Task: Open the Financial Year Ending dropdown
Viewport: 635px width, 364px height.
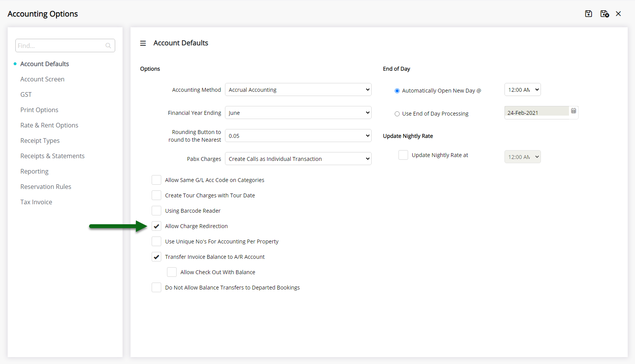Action: pyautogui.click(x=298, y=113)
